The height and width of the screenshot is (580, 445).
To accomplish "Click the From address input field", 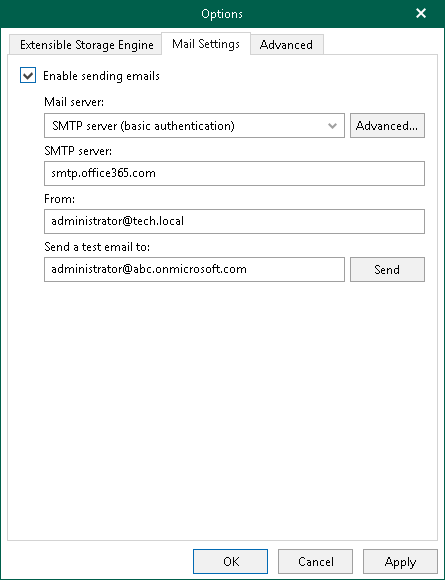I will click(x=234, y=221).
